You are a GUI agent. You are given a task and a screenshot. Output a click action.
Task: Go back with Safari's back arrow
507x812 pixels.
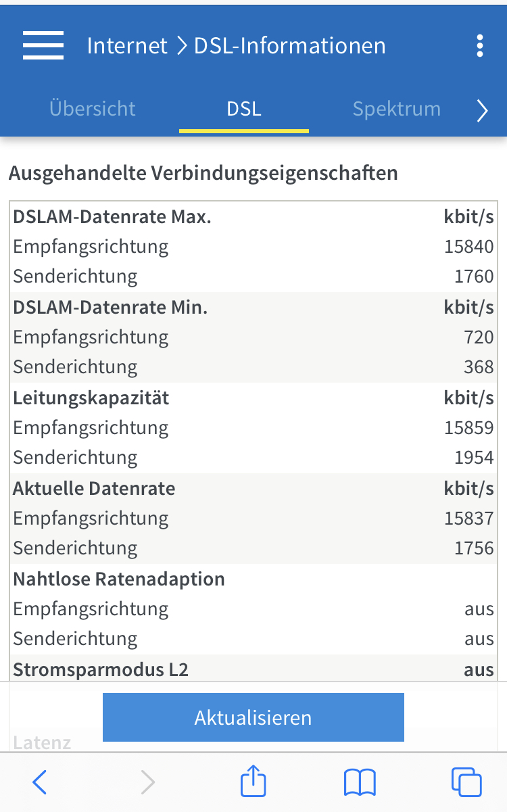40,782
